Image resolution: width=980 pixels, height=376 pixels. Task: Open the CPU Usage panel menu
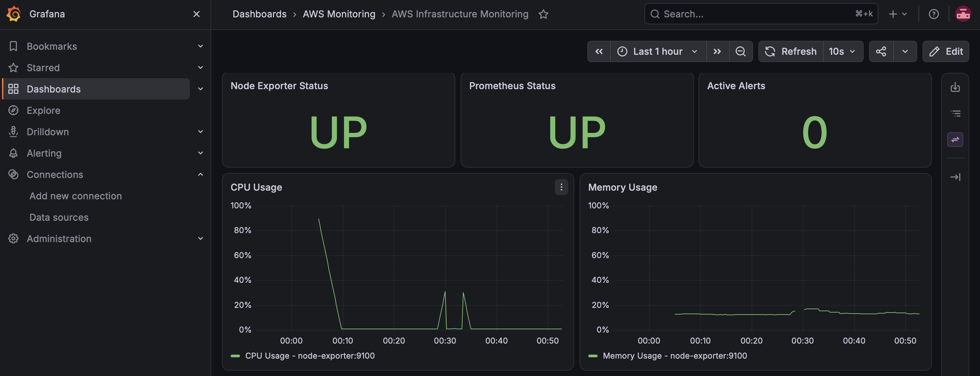click(x=561, y=187)
